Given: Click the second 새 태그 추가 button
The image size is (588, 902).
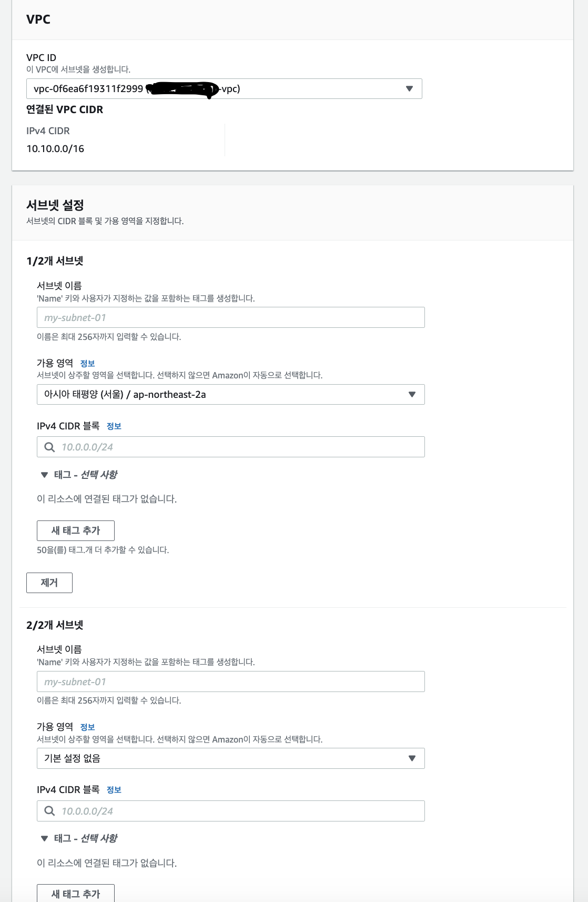Looking at the screenshot, I should pyautogui.click(x=76, y=894).
